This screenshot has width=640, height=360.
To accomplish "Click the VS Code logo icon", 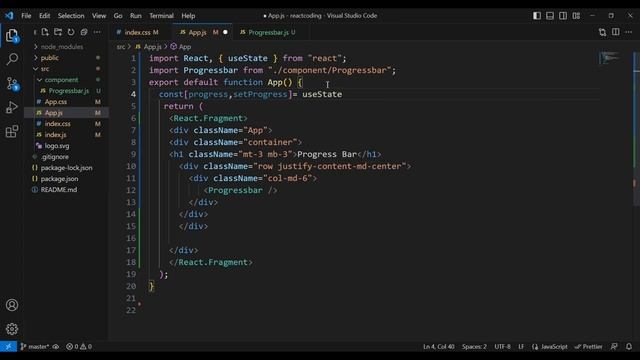I will click(9, 16).
